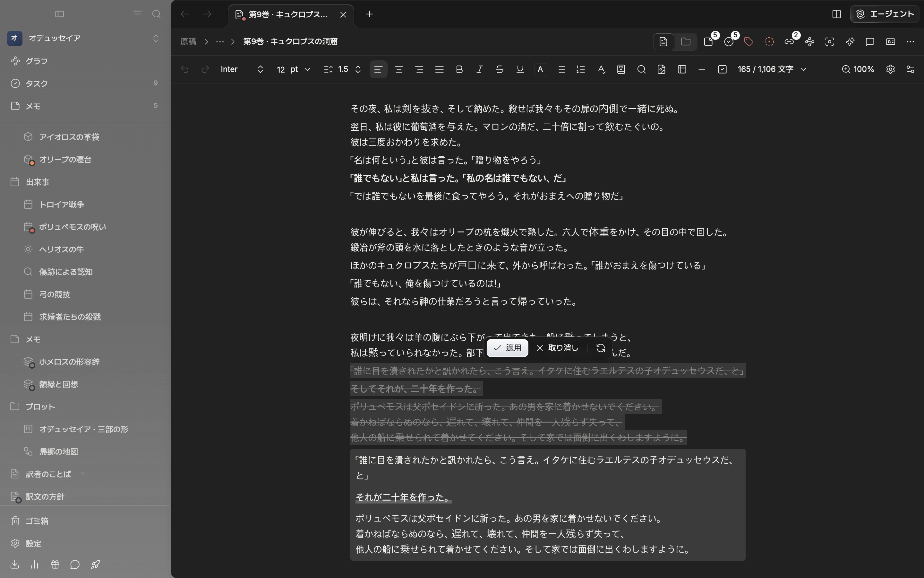Viewport: 924px width, 578px height.
Task: Open the notes icon with badge 5
Action: click(709, 42)
